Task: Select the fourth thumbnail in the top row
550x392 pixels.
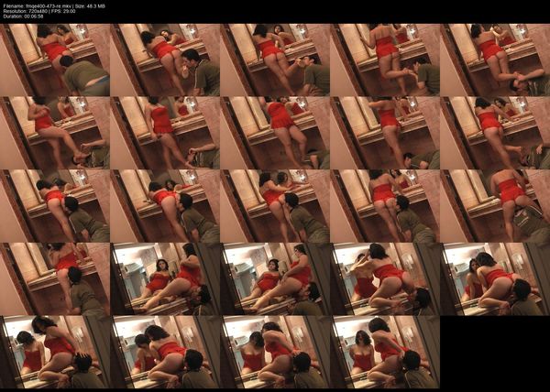Action: coord(385,60)
